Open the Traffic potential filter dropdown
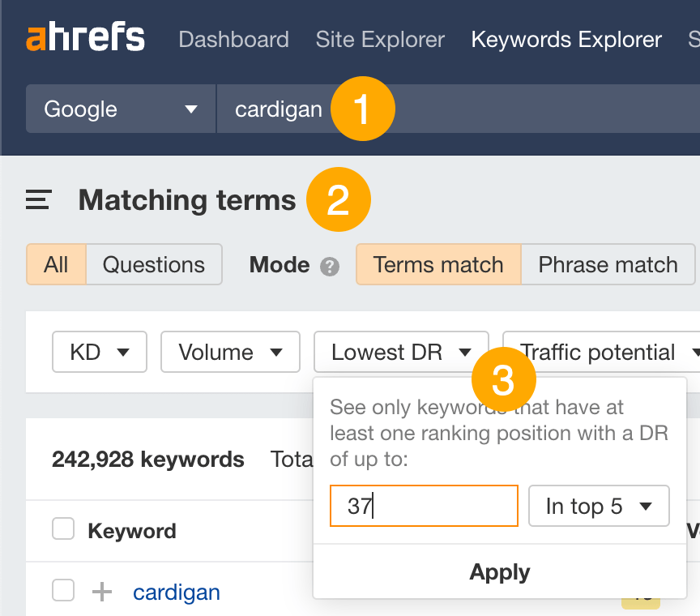 604,352
